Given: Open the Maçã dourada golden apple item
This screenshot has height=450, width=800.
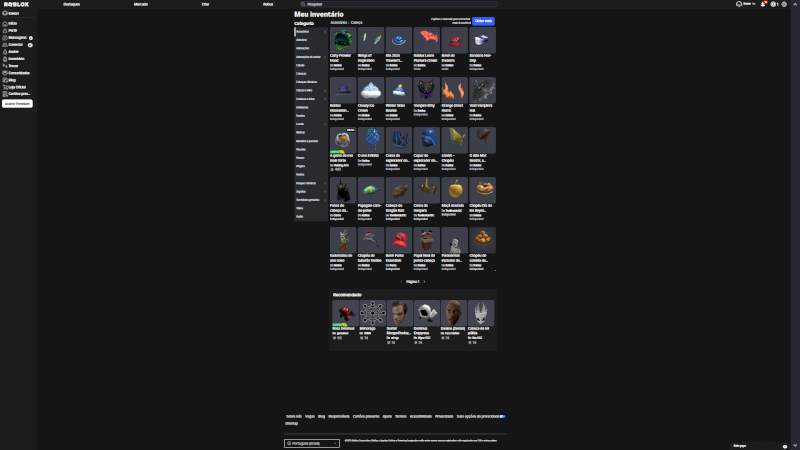Looking at the screenshot, I should point(454,191).
